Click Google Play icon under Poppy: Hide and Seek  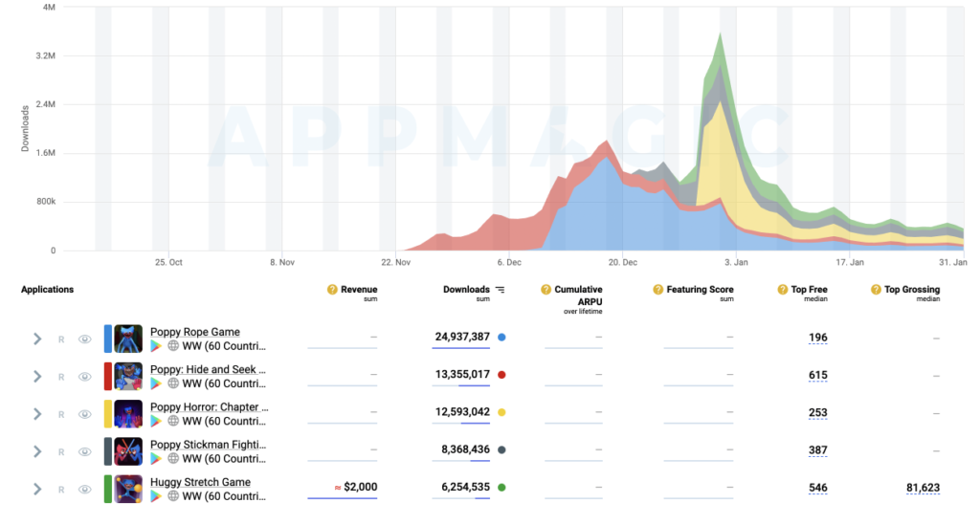pyautogui.click(x=156, y=383)
